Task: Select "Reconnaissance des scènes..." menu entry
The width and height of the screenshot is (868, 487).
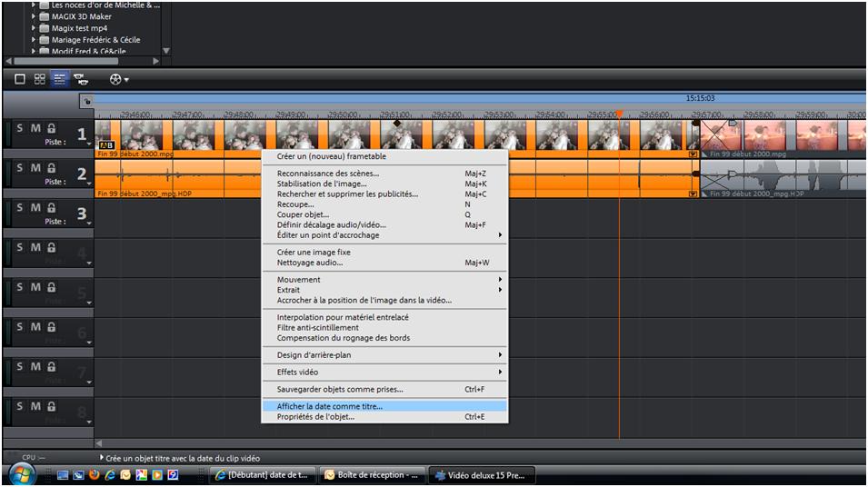Action: [x=328, y=174]
